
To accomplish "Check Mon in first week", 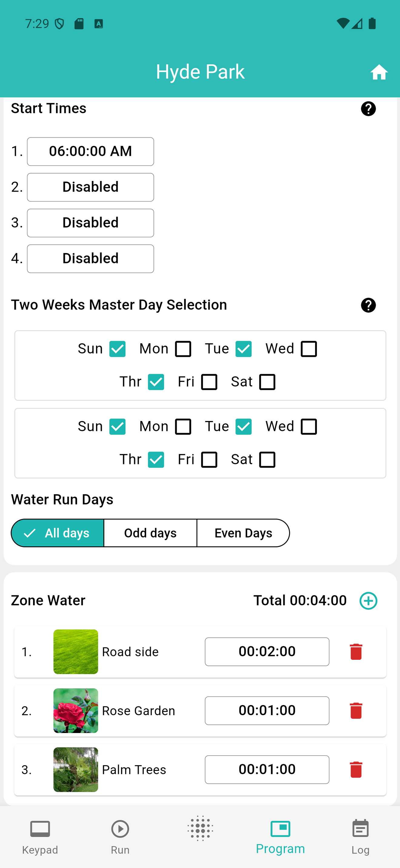I will (x=183, y=349).
